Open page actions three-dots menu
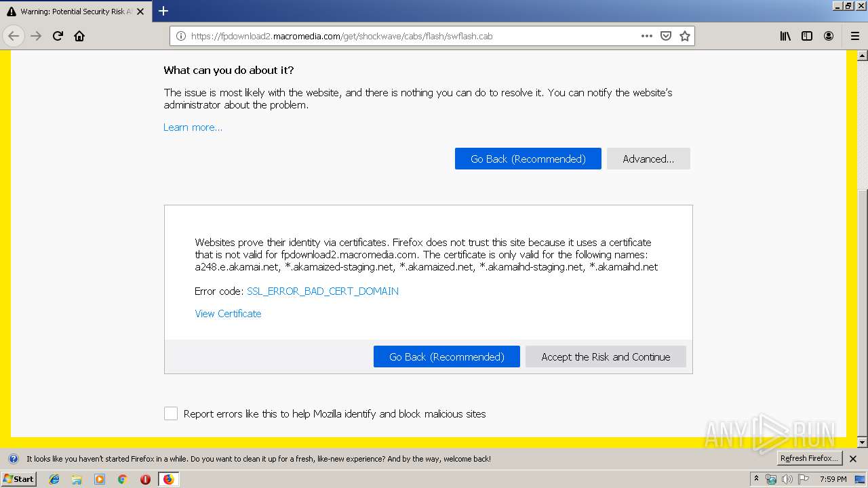Image resolution: width=868 pixels, height=488 pixels. [x=647, y=36]
